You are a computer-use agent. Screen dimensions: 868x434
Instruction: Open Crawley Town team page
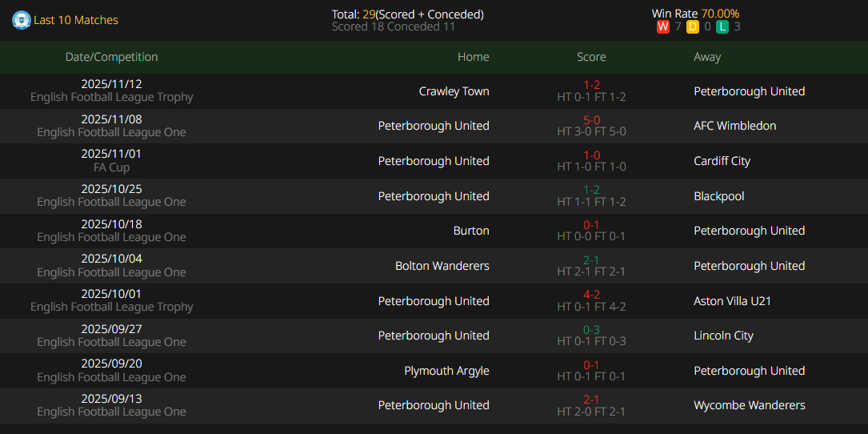[454, 91]
